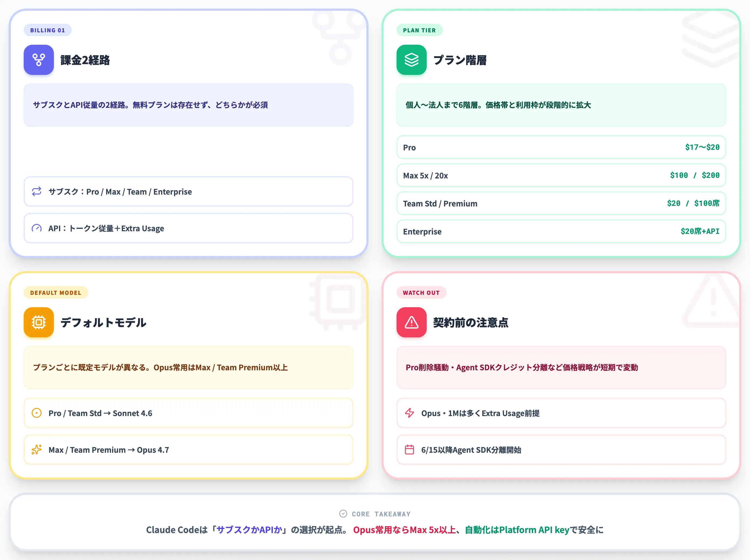Click the $100 / $200 price
Image resolution: width=750 pixels, height=560 pixels.
(695, 175)
